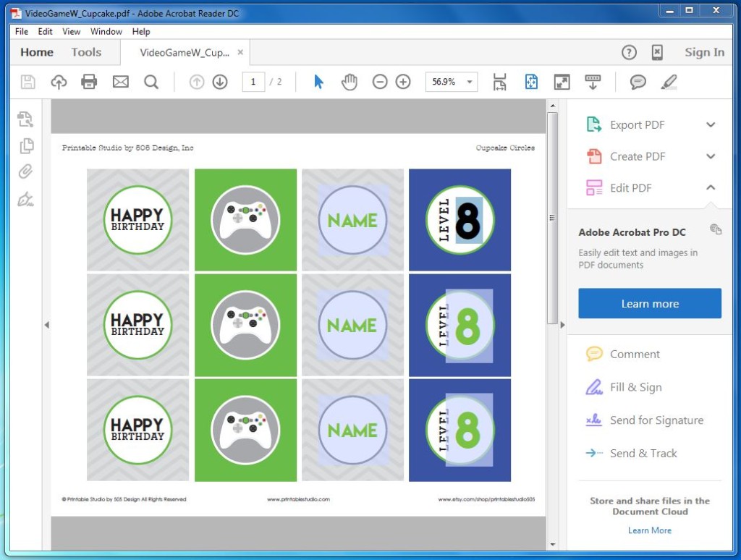741x560 pixels.
Task: Click the scrollbar down arrow
Action: [x=552, y=544]
